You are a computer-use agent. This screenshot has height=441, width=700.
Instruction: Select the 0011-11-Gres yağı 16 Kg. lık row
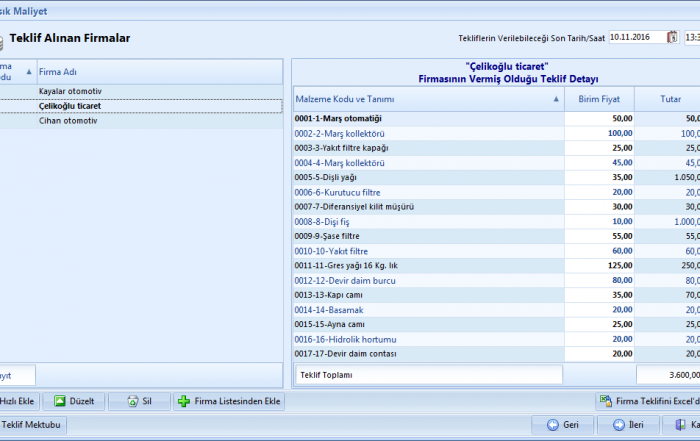[x=428, y=265]
